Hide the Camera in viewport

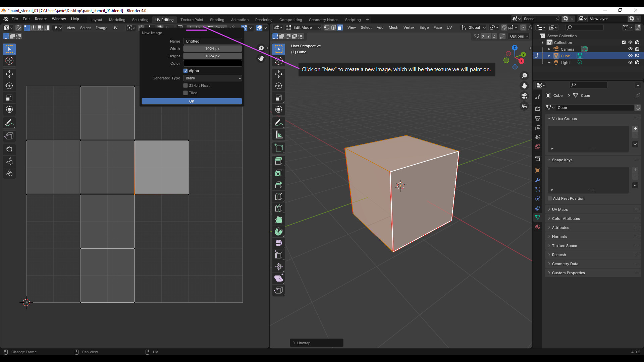click(630, 49)
